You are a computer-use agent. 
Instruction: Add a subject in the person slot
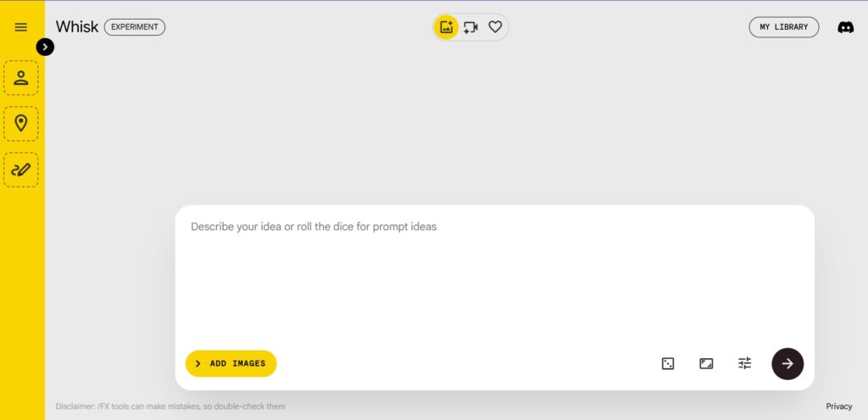pos(21,78)
